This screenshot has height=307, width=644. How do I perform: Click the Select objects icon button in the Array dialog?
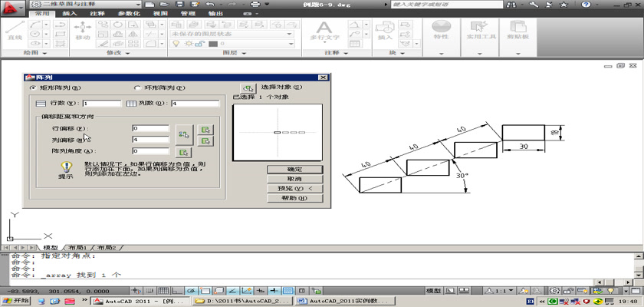248,87
